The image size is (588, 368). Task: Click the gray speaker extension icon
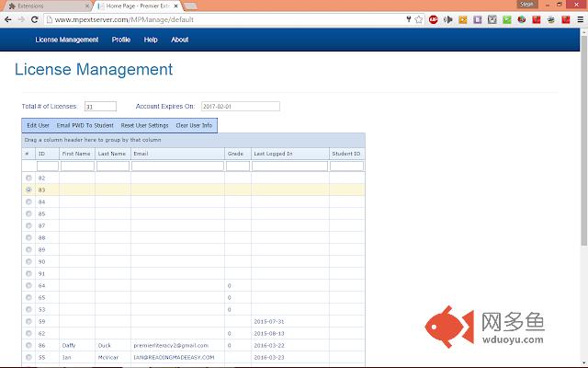click(447, 19)
